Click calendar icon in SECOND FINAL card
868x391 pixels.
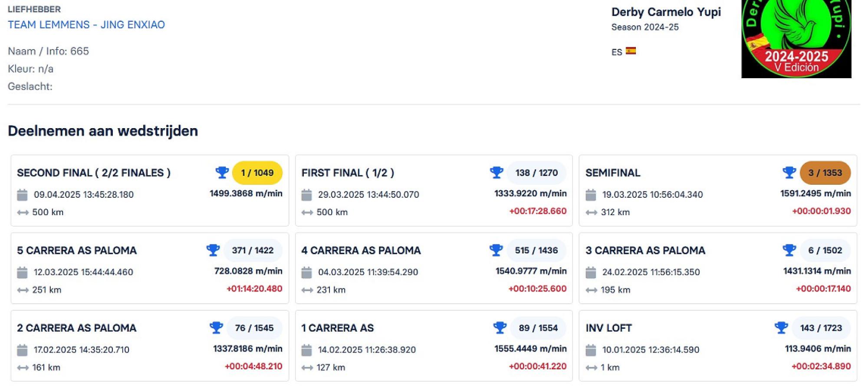click(x=22, y=195)
